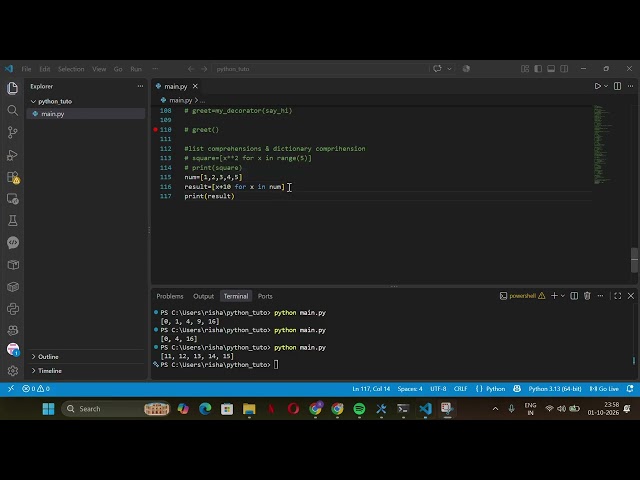
Task: Open Explorer panel more actions ellipsis
Action: click(140, 86)
